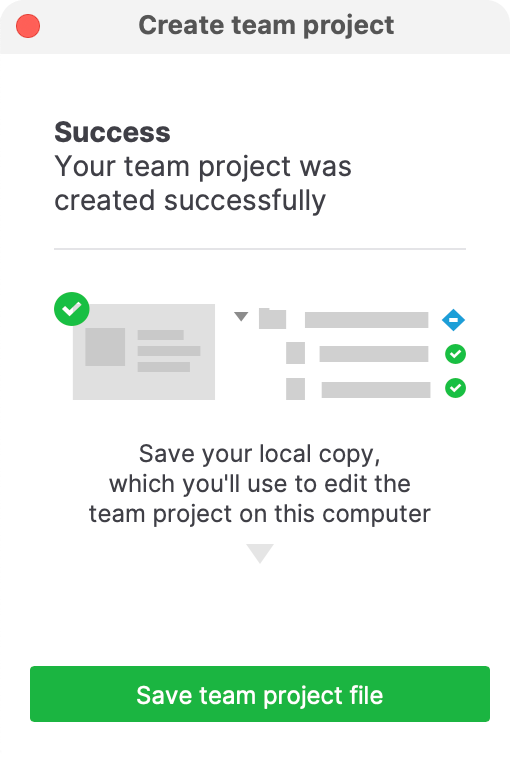Select the gray project card thumbnail

144,352
